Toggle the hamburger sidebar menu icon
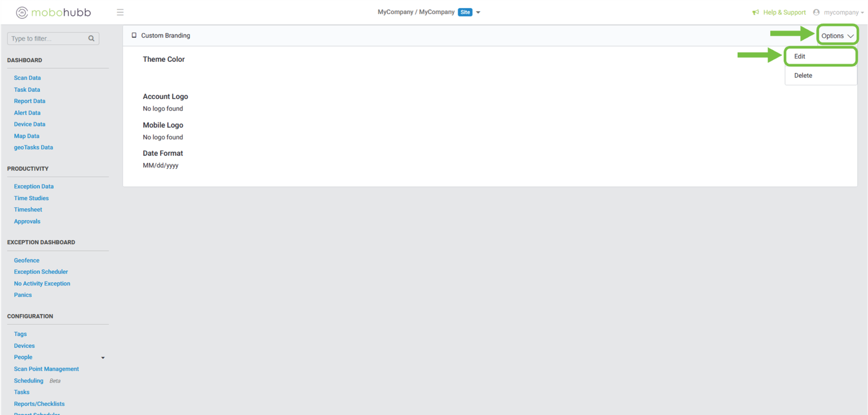 point(120,12)
